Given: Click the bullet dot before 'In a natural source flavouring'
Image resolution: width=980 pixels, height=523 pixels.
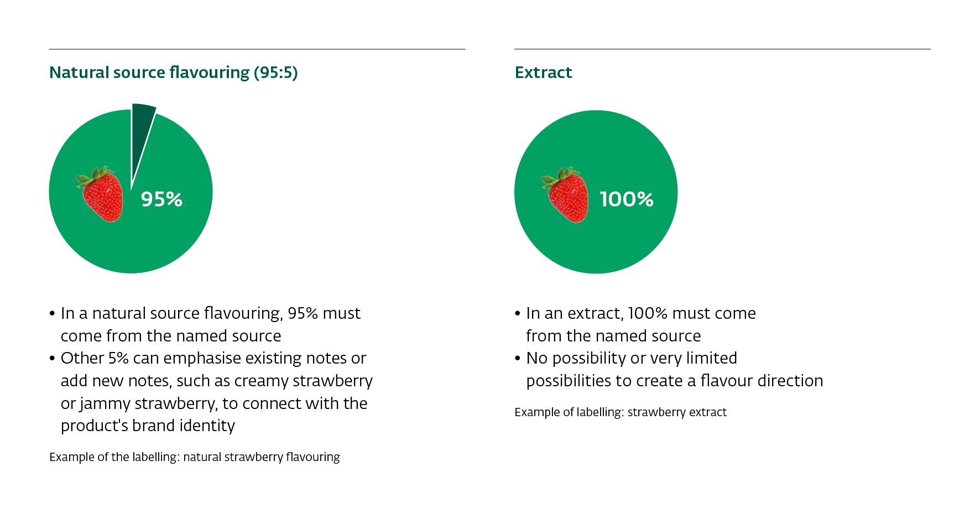Looking at the screenshot, I should pyautogui.click(x=53, y=314).
